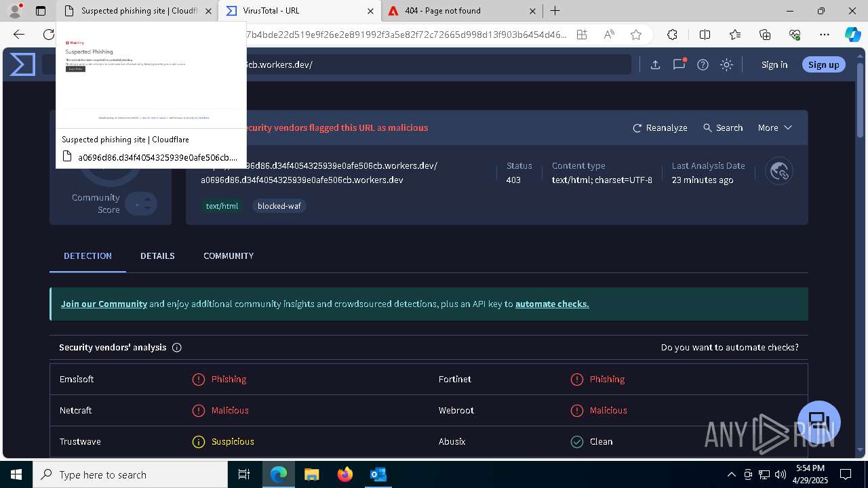
Task: Click the blocked-waf tag
Action: pos(279,205)
